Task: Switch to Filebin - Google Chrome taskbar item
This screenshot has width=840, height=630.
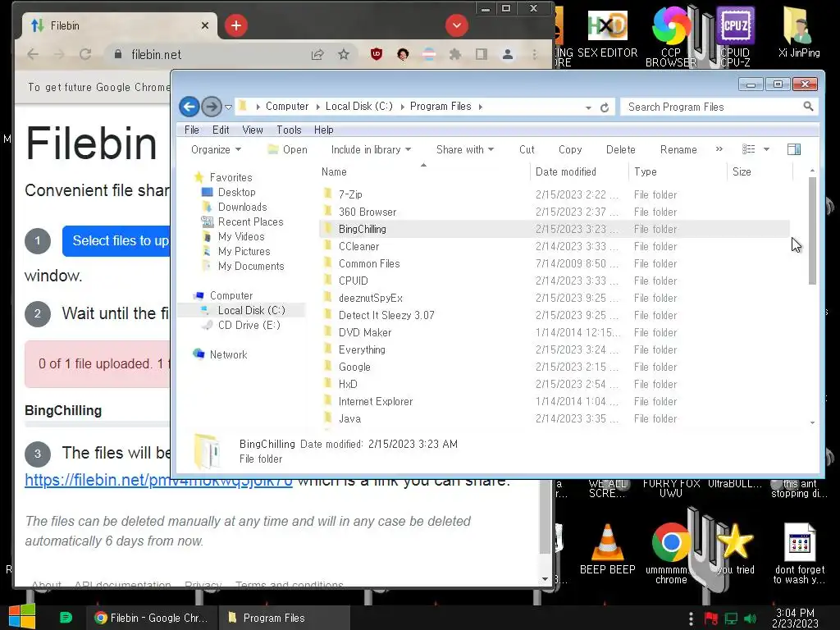Action: (151, 618)
